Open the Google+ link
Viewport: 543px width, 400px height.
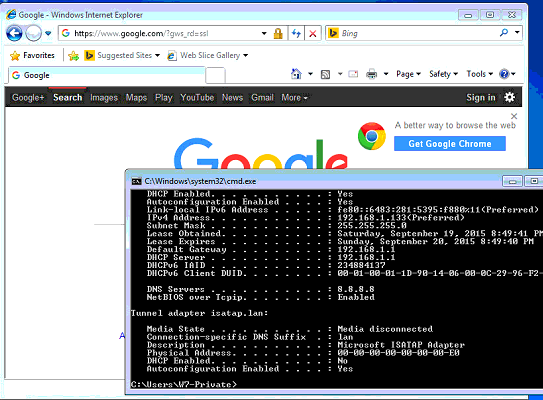click(x=28, y=98)
